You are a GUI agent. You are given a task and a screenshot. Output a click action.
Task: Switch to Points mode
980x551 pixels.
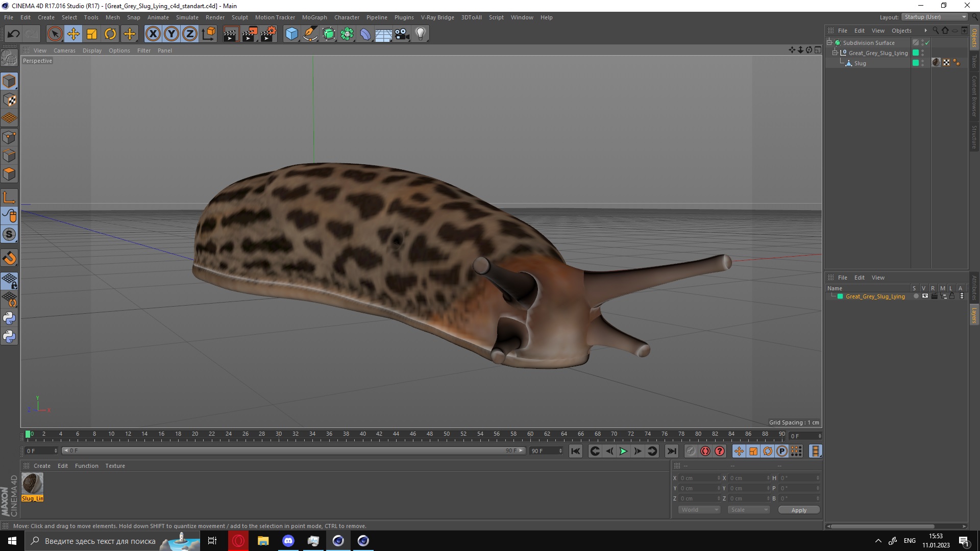[9, 137]
